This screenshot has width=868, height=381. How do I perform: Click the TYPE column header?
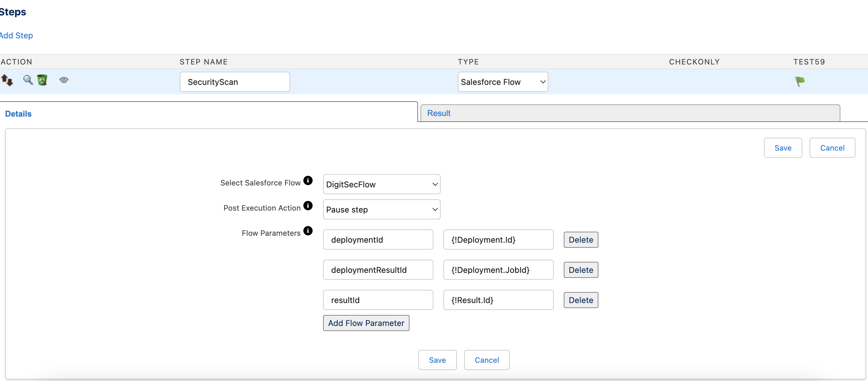[468, 62]
